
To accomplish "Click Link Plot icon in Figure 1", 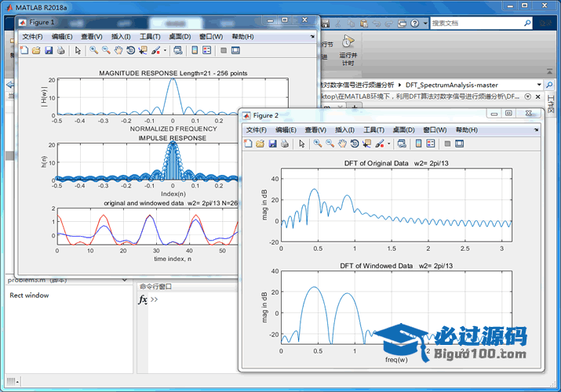I will click(x=178, y=50).
